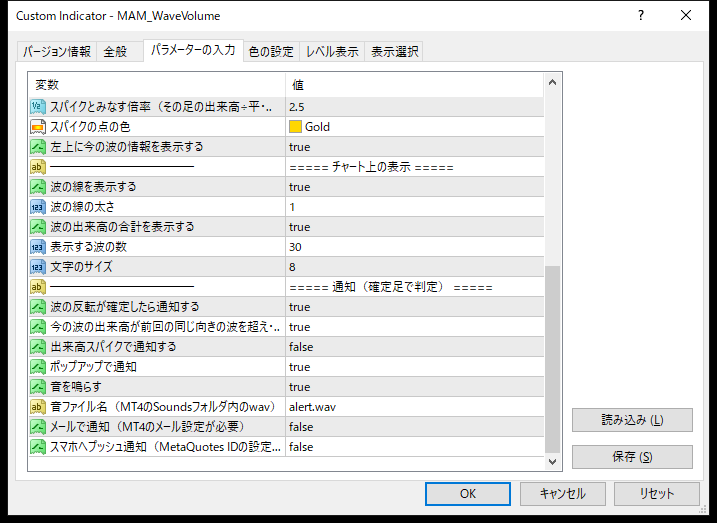Click the ab string icon on the チャート上の表示 separator row
Viewport: 717px width, 523px height.
pos(38,167)
